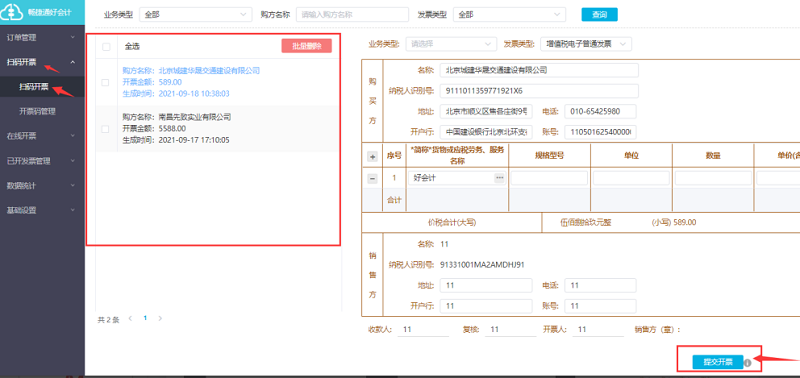
Task: Click the 规格型号 cell in row 1
Action: coord(549,178)
